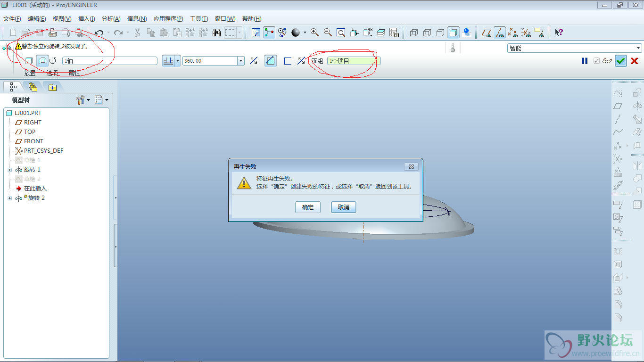Viewport: 644px width, 362px height.
Task: Click the quilt collector '1个项目' field
Action: point(354,61)
